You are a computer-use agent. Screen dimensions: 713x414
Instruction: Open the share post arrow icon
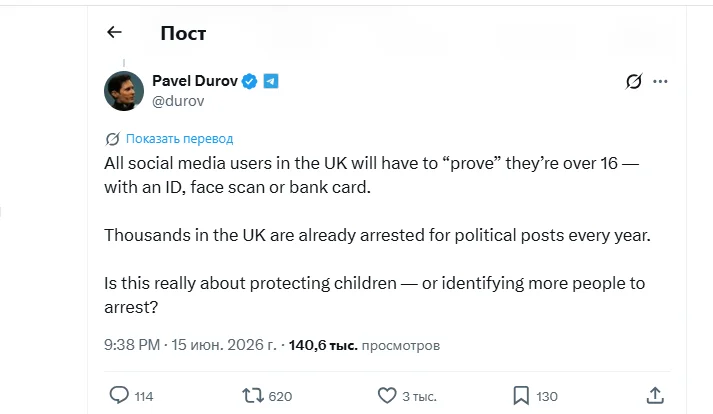(x=655, y=395)
